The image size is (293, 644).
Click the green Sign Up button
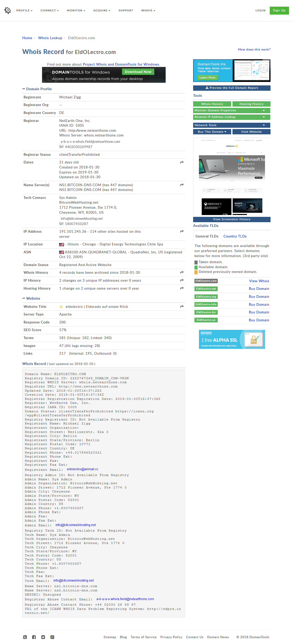[x=279, y=11]
